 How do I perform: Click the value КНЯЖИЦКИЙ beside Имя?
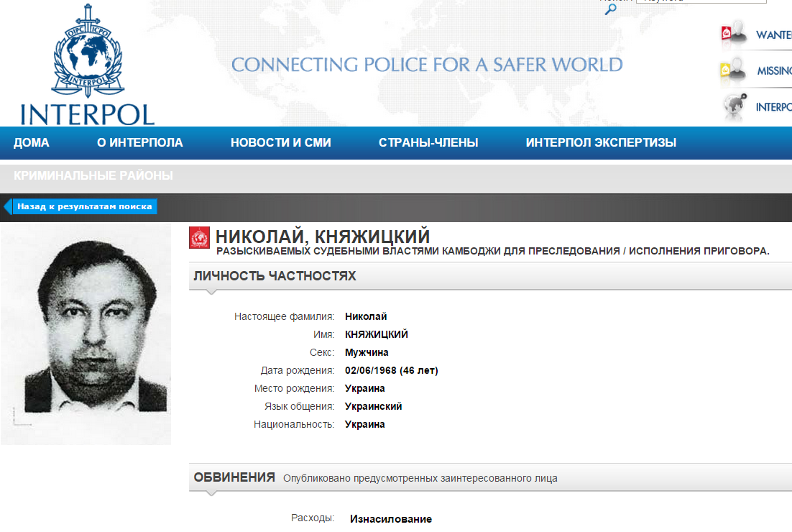point(377,334)
